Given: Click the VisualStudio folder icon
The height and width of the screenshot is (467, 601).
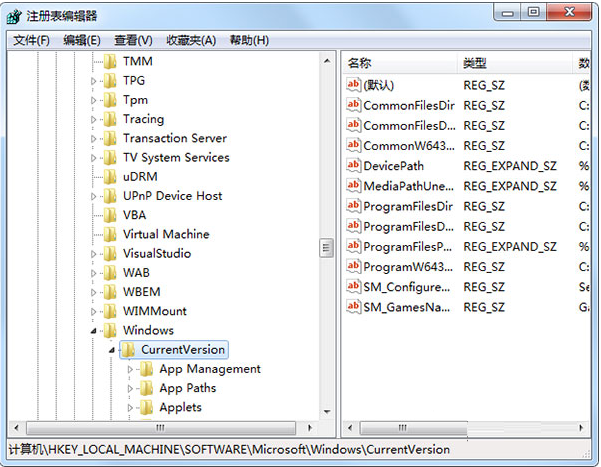Looking at the screenshot, I should pyautogui.click(x=110, y=254).
